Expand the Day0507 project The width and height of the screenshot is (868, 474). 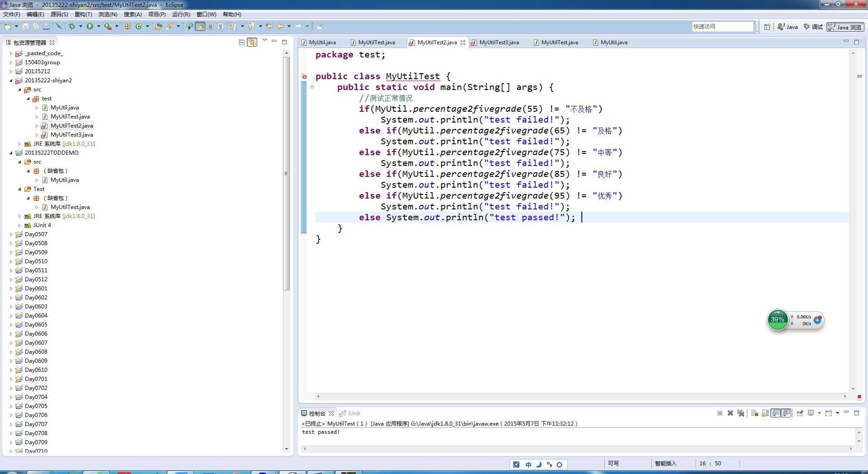[11, 234]
